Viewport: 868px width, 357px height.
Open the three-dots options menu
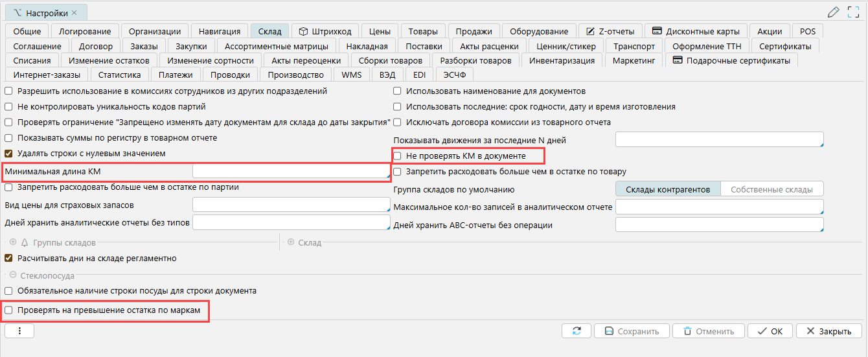click(19, 331)
